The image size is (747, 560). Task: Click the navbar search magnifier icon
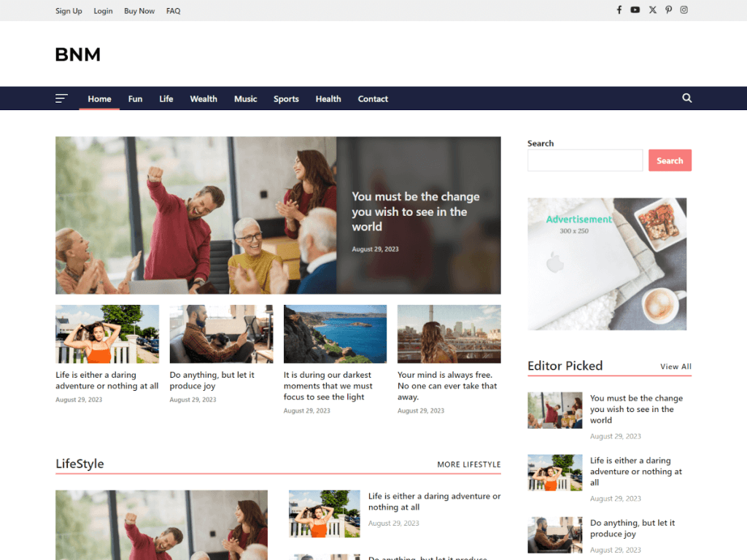click(x=687, y=98)
